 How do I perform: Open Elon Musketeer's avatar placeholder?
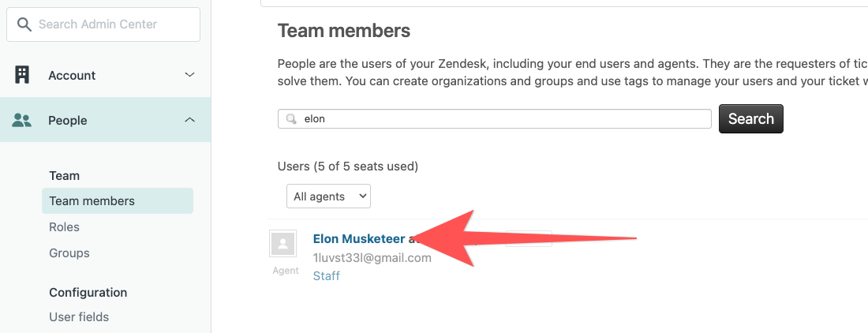click(x=282, y=243)
